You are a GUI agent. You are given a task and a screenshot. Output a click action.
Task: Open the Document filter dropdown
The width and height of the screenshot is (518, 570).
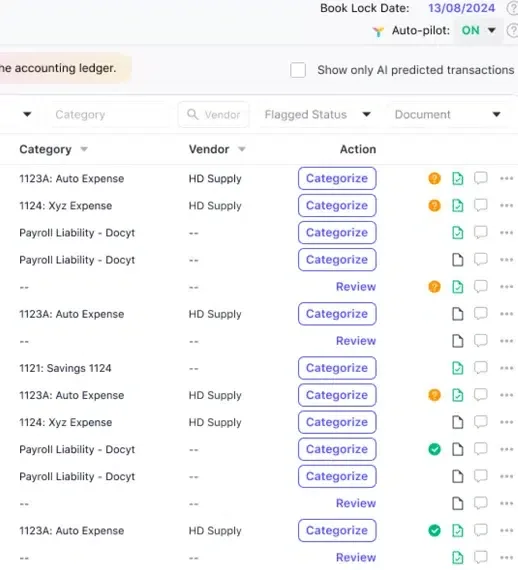[448, 115]
